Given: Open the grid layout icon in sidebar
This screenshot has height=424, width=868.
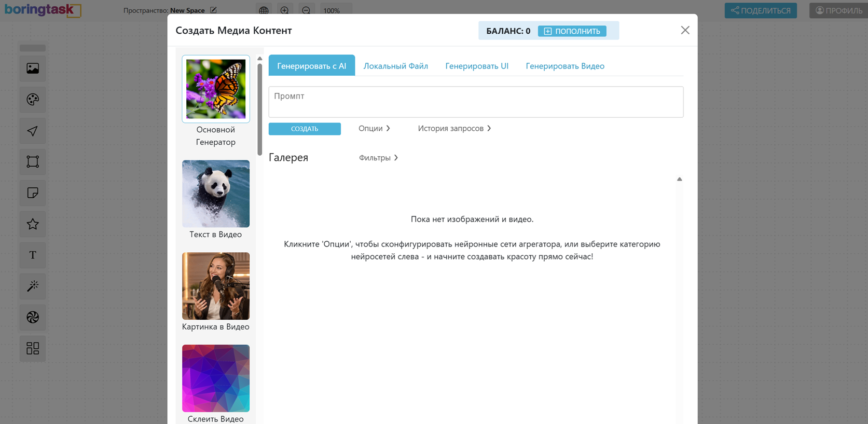Looking at the screenshot, I should click(x=33, y=348).
